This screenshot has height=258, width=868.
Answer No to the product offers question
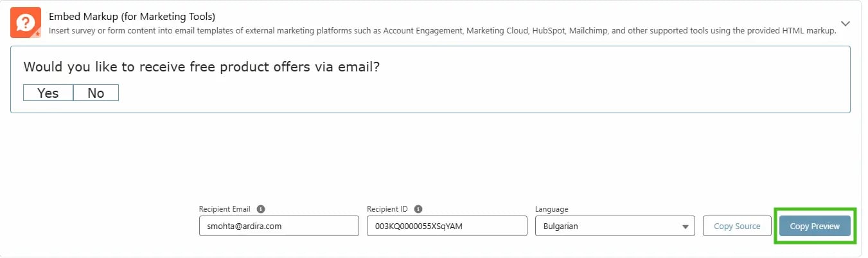click(x=96, y=93)
